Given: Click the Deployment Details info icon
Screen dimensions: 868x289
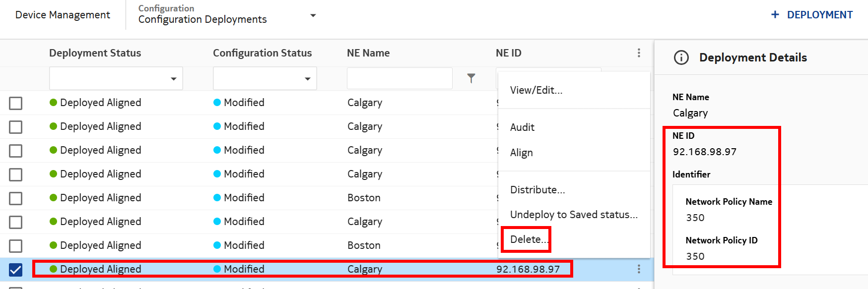Looking at the screenshot, I should coord(681,58).
